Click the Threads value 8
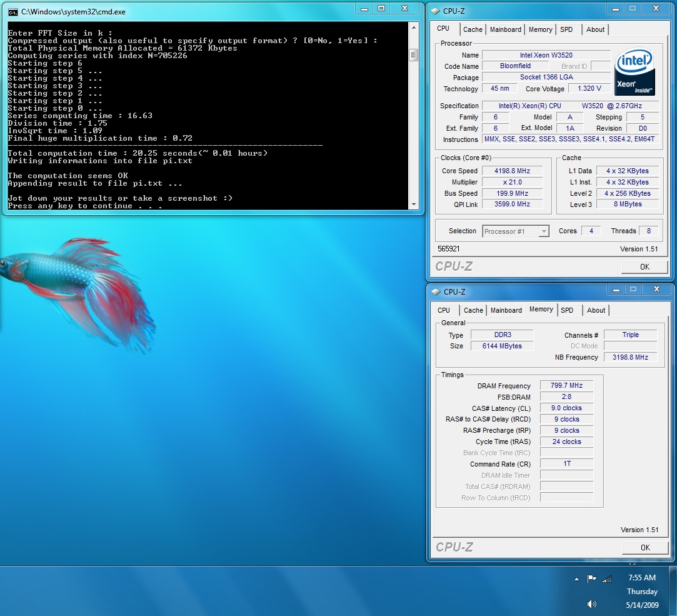The height and width of the screenshot is (616, 677). point(648,231)
